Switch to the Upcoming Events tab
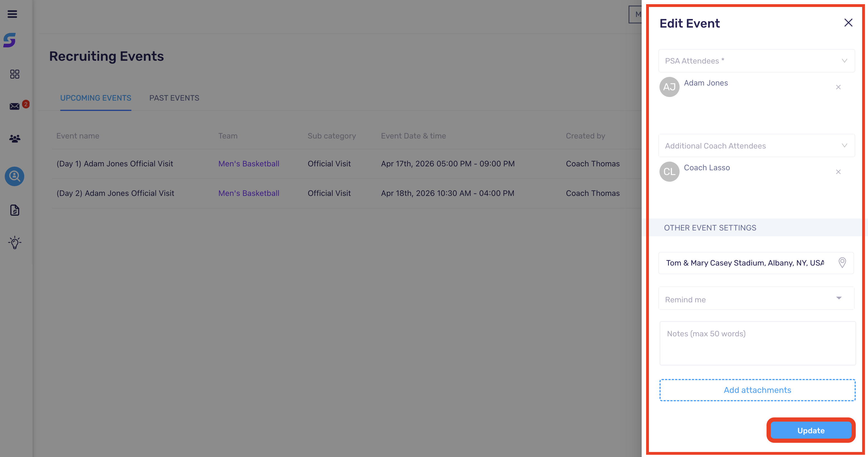Screen dimensions: 868x457 (96, 98)
